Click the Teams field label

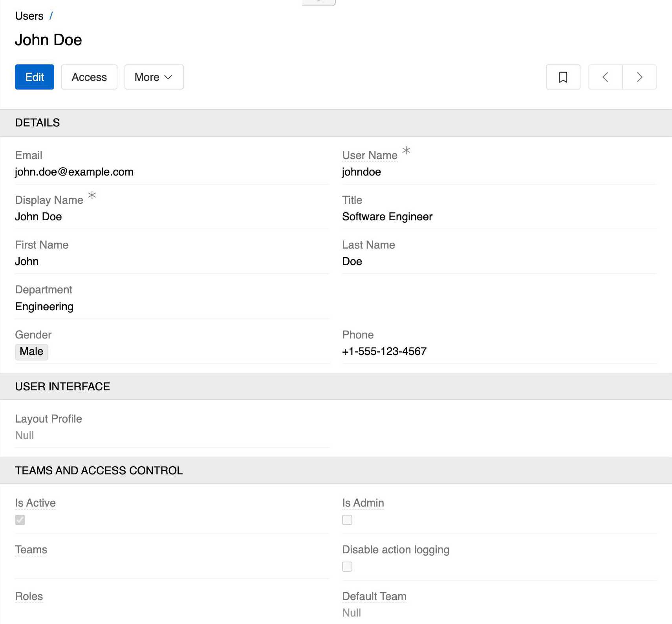point(31,550)
